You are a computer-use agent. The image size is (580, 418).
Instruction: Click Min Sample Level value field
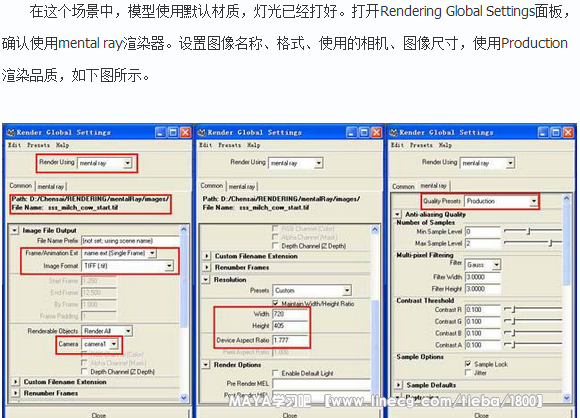click(483, 232)
